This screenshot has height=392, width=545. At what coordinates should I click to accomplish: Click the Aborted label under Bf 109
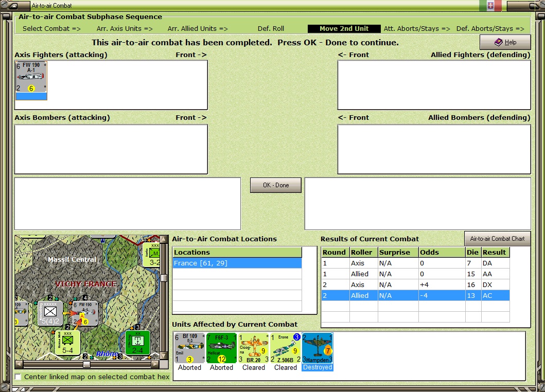click(189, 367)
